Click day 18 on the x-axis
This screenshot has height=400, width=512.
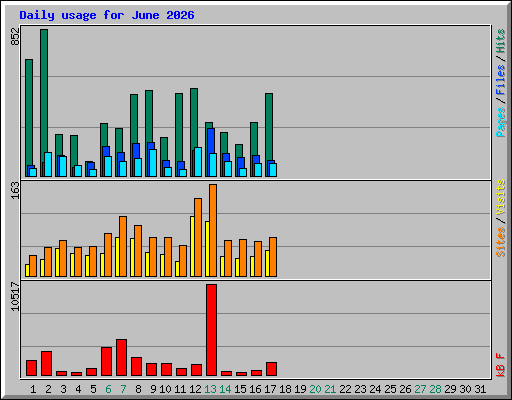(285, 389)
